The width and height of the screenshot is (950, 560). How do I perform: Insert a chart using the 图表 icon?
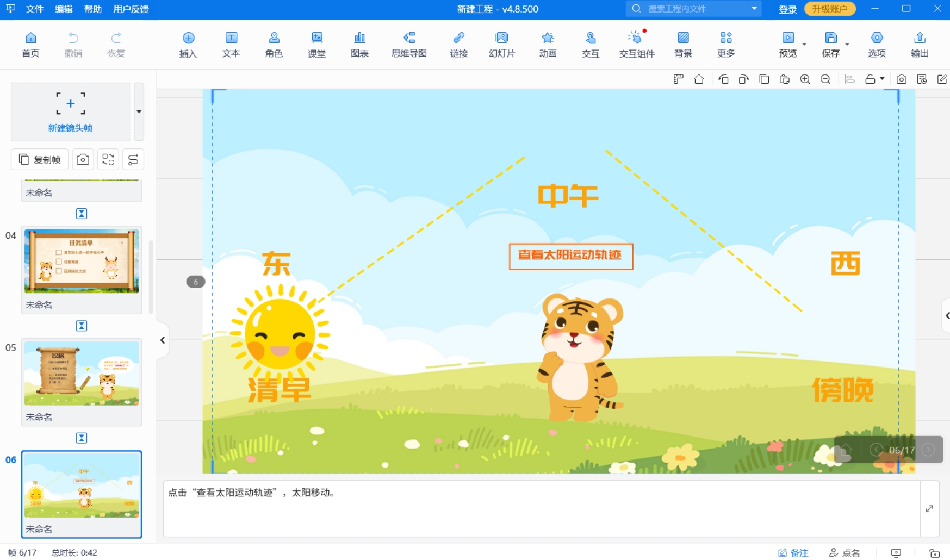coord(359,43)
